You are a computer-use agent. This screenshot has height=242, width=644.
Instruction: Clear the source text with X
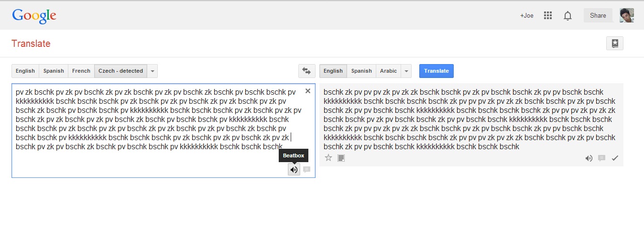pos(308,91)
